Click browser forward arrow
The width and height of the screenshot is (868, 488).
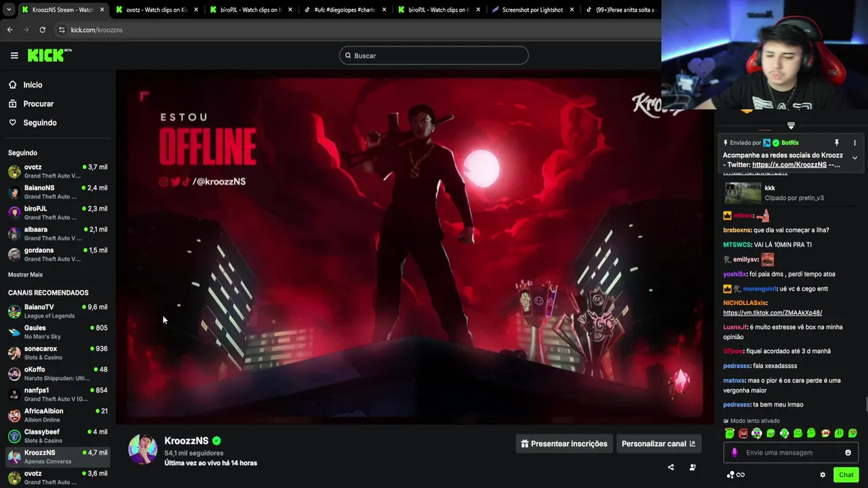(x=26, y=30)
